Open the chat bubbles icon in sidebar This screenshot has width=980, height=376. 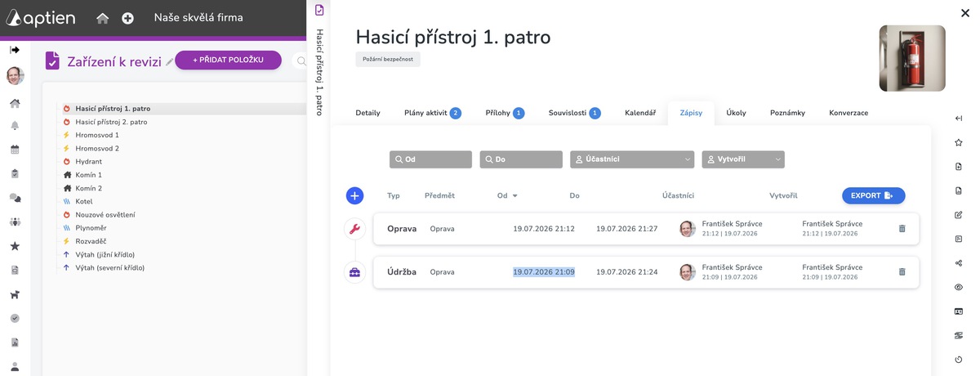point(15,198)
